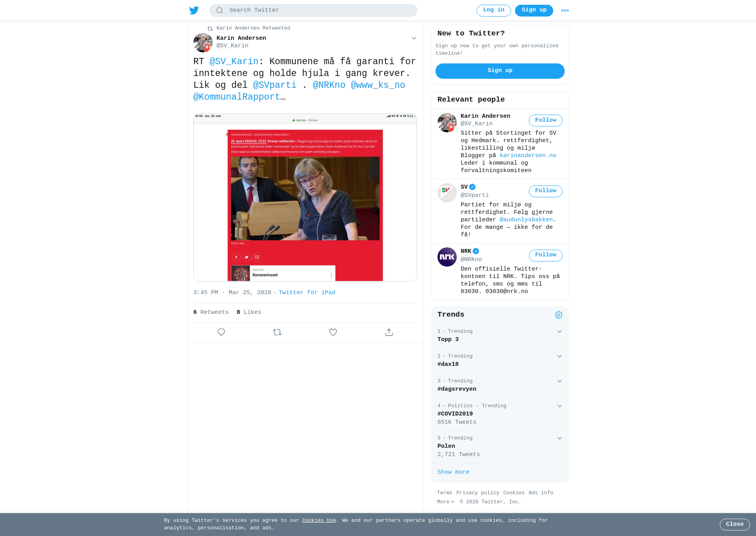Image resolution: width=756 pixels, height=536 pixels.
Task: Click the NRK profile avatar
Action: click(447, 257)
